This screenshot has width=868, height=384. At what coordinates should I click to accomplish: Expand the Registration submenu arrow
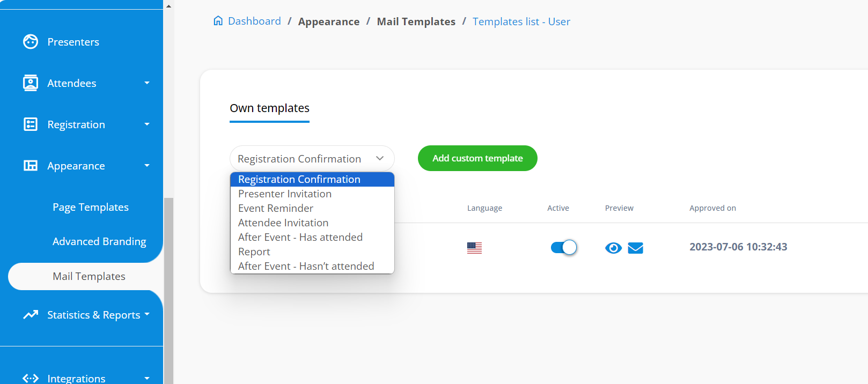147,124
